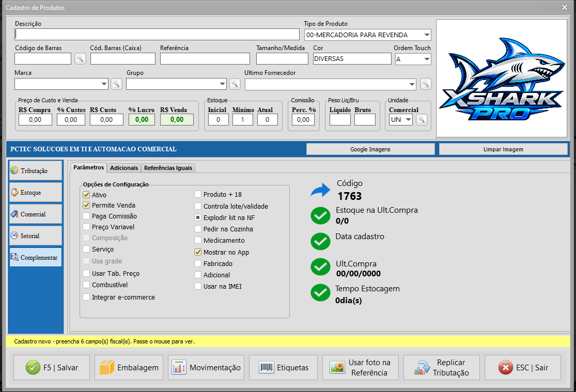Open the Ultimo Fornecedor search magnifier
The height and width of the screenshot is (392, 576).
(426, 84)
